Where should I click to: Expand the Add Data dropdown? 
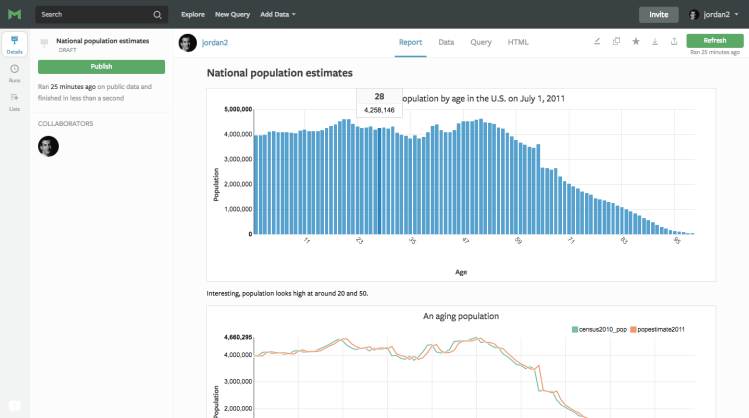coord(278,14)
